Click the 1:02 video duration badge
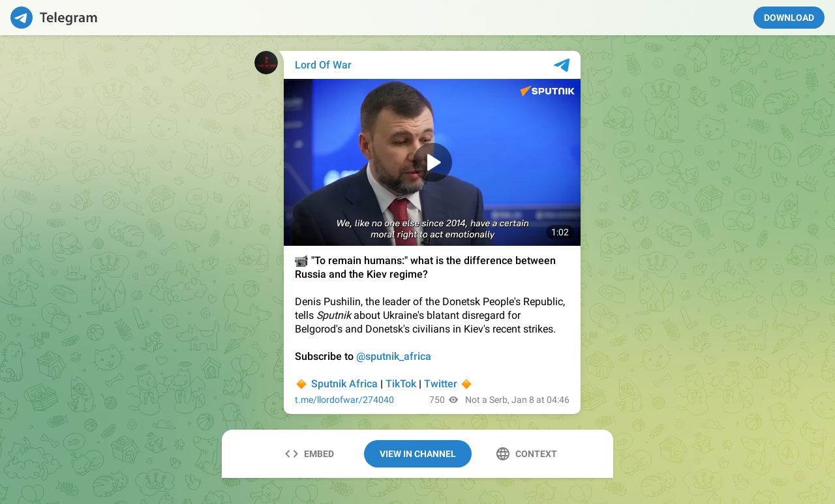This screenshot has width=835, height=504. [x=560, y=232]
